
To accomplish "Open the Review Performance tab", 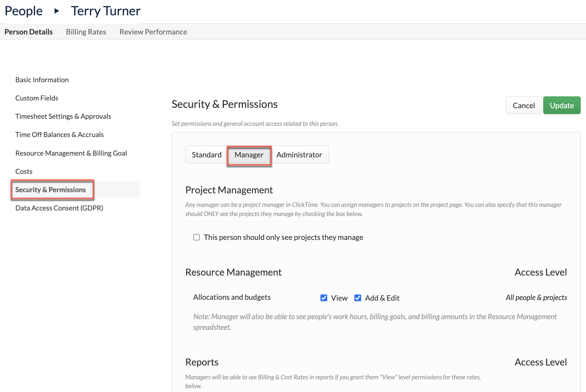I will (x=153, y=32).
